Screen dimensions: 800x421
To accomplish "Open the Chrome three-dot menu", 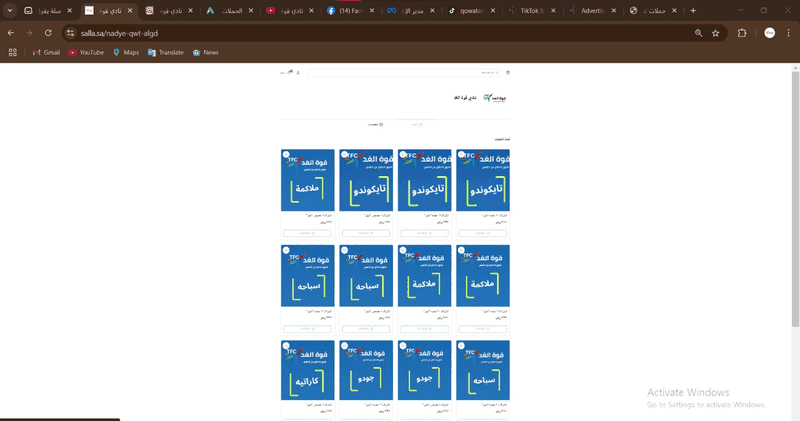I will [x=788, y=33].
